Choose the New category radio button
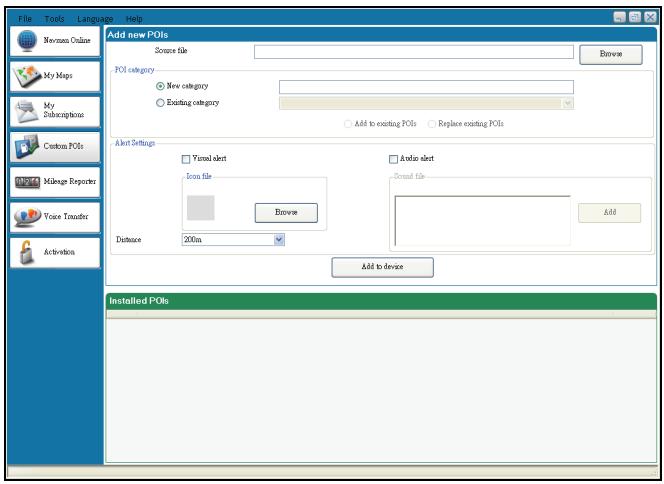The width and height of the screenshot is (664, 484). (x=158, y=87)
